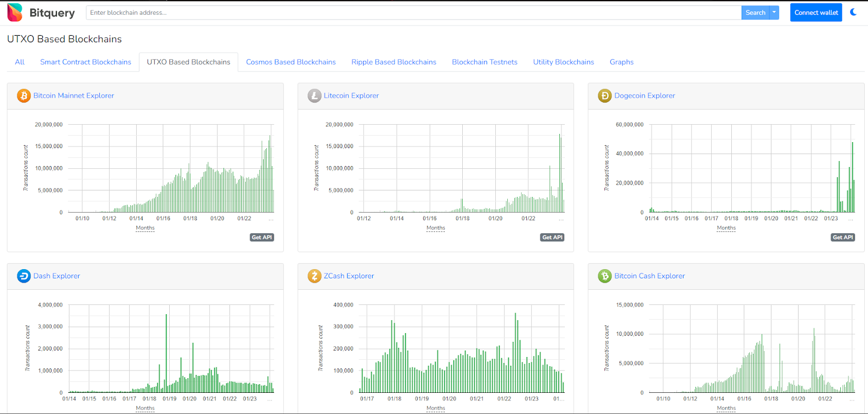
Task: Click Months label under Bitcoin Cash chart
Action: pyautogui.click(x=726, y=408)
